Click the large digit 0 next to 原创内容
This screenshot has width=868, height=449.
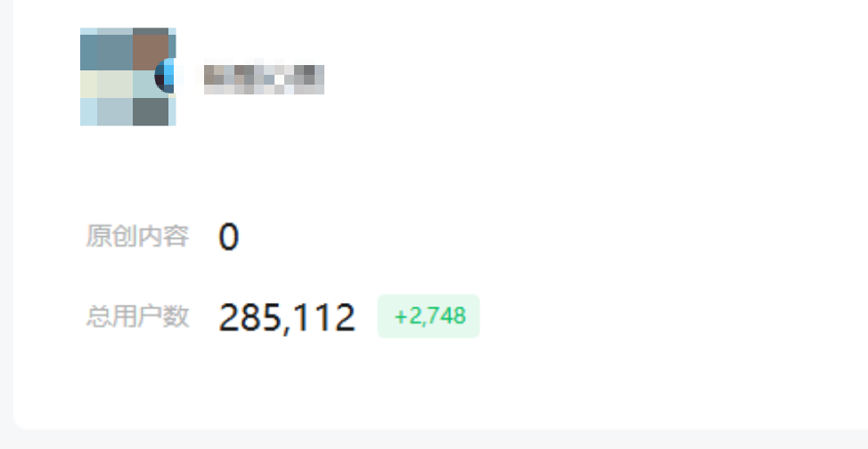point(229,237)
